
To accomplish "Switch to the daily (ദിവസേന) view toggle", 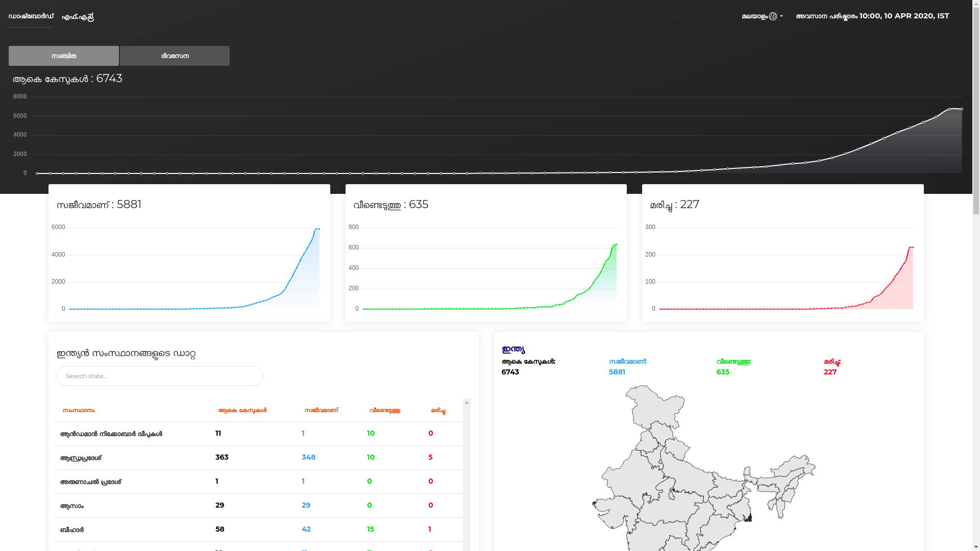I will (175, 56).
